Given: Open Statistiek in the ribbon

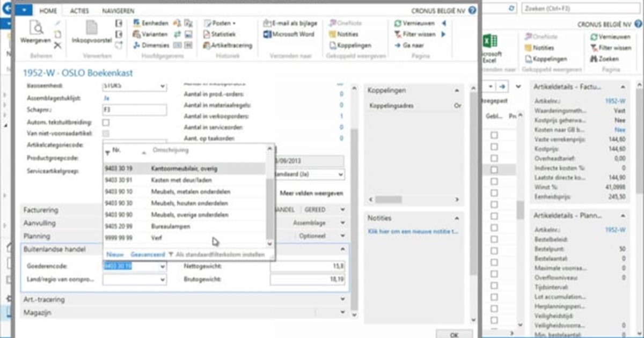Looking at the screenshot, I should point(220,34).
